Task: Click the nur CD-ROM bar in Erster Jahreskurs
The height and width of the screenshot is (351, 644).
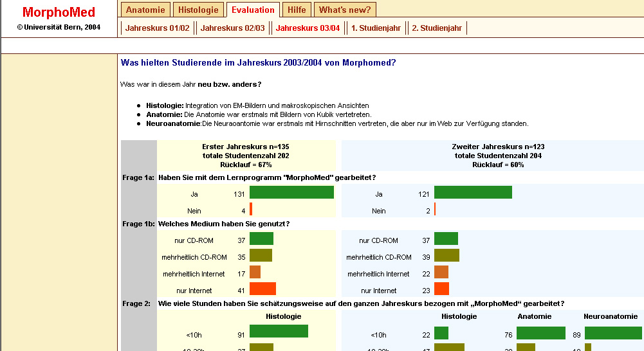Action: point(262,239)
